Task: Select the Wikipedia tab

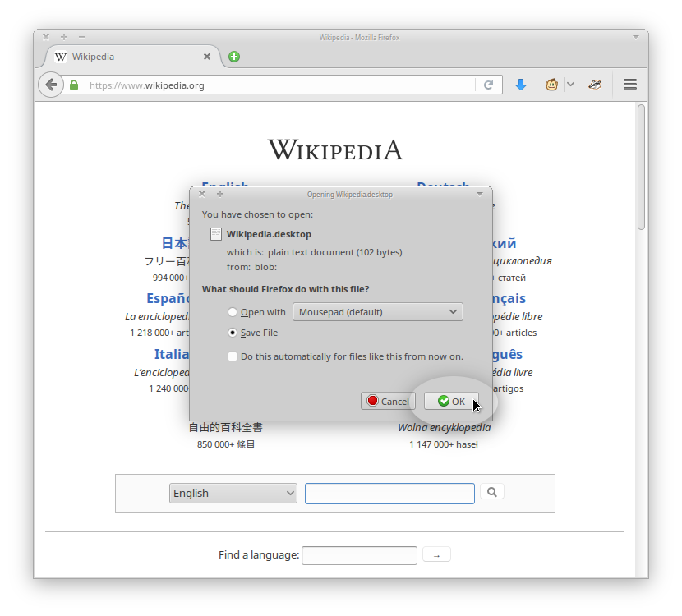Action: 132,57
